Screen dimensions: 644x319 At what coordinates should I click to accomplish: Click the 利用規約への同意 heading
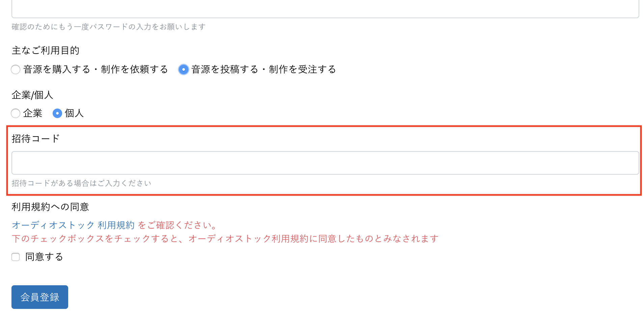coord(50,207)
